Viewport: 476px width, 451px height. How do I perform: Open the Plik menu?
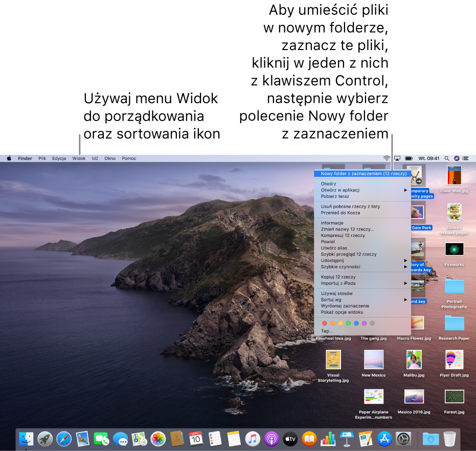pos(42,158)
